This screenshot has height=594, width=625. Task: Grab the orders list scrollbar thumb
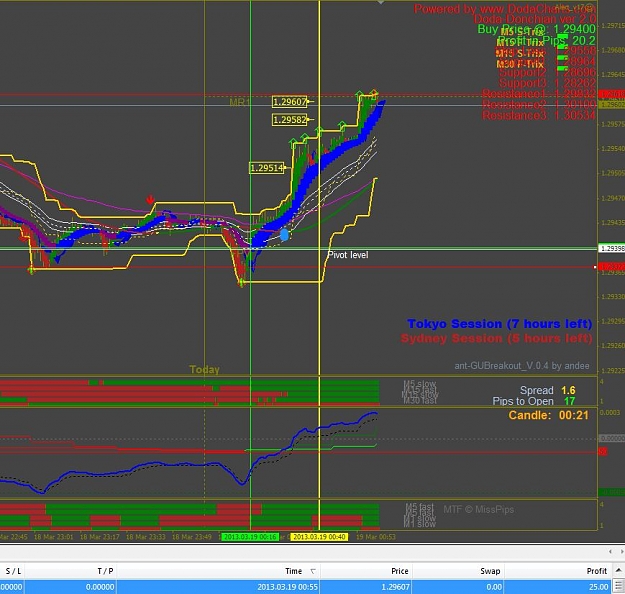click(x=619, y=586)
